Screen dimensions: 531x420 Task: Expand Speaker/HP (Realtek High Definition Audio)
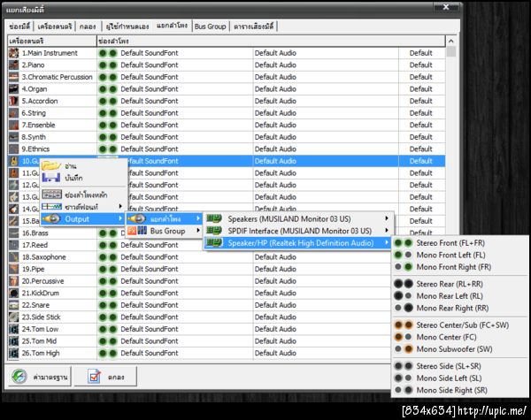coord(298,243)
